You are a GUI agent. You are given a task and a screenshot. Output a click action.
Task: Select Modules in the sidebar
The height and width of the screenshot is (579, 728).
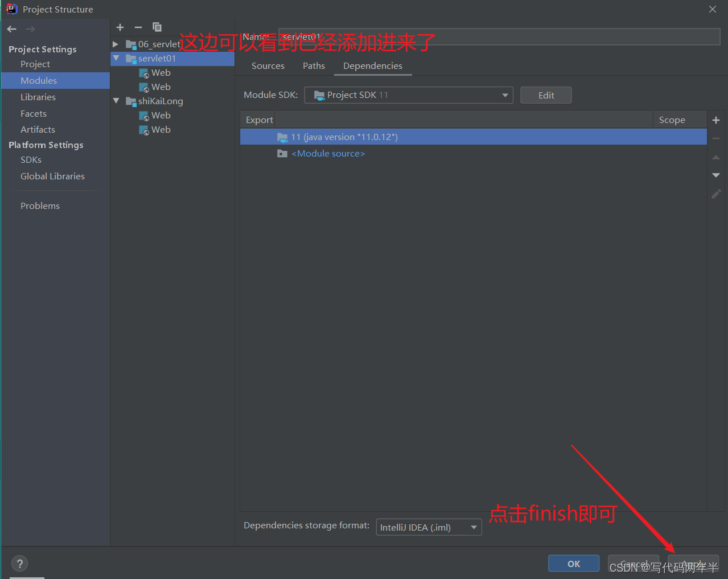point(55,80)
